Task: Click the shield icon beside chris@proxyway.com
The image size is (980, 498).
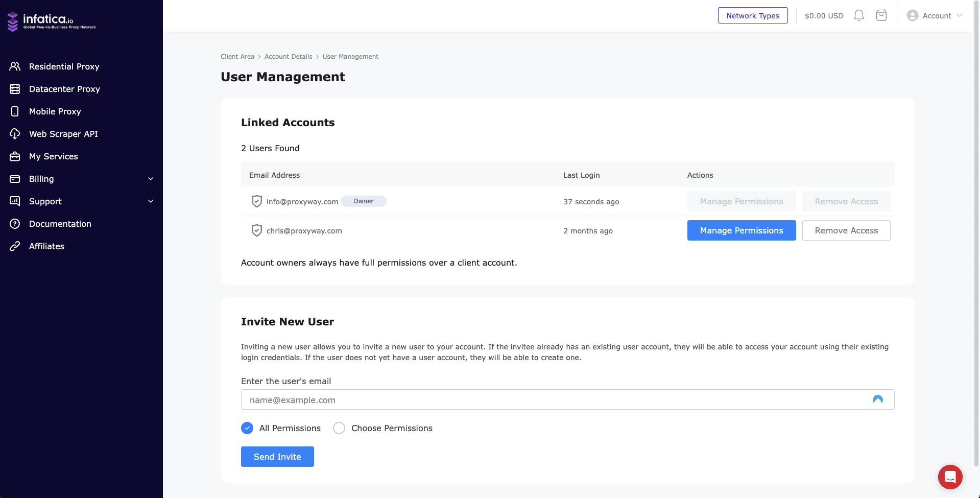Action: click(257, 230)
